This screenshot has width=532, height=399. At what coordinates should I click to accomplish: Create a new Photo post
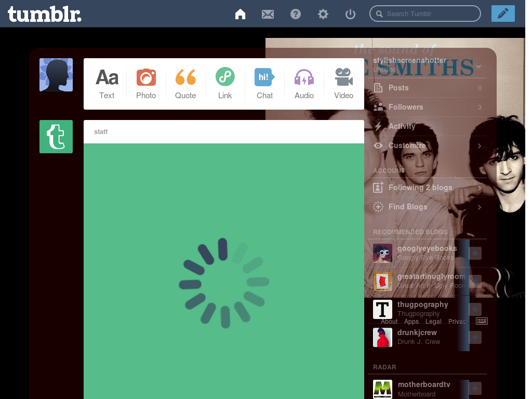click(x=146, y=84)
